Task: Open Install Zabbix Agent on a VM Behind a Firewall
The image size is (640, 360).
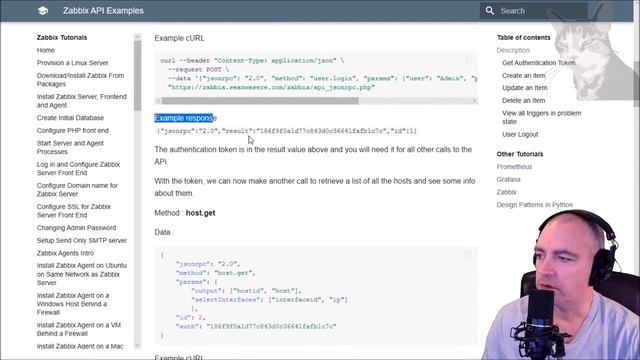Action: 79,329
